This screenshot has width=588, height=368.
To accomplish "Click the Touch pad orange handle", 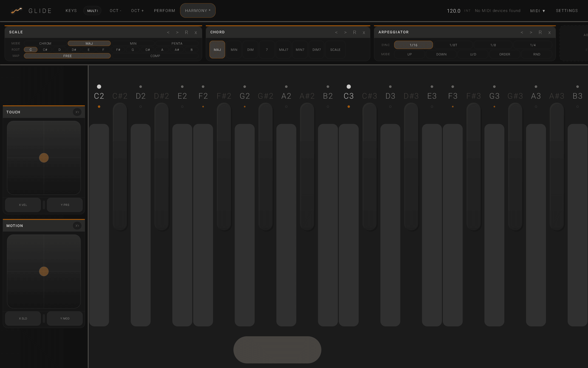I will 44,158.
